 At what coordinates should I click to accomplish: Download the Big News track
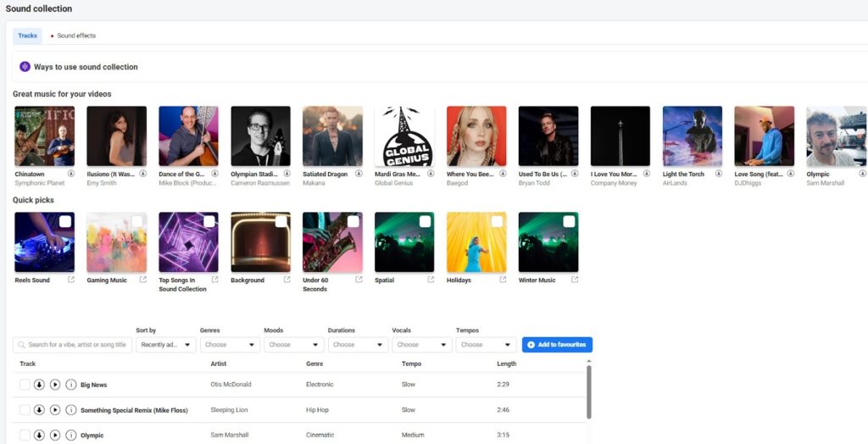39,385
